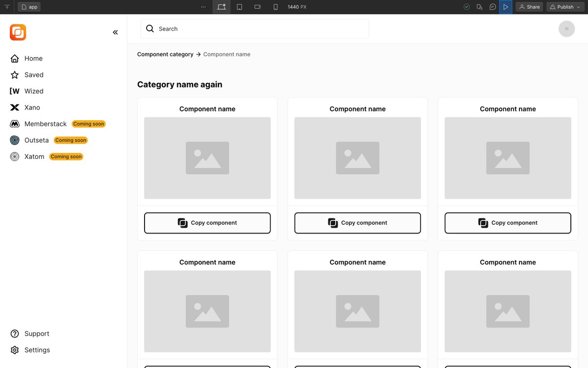
Task: Click the Share button
Action: click(529, 7)
